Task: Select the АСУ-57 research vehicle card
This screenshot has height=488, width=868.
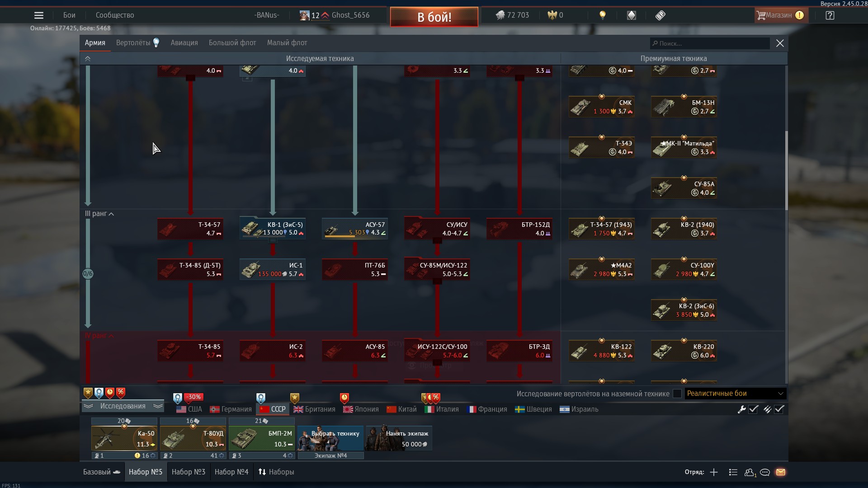Action: point(355,228)
